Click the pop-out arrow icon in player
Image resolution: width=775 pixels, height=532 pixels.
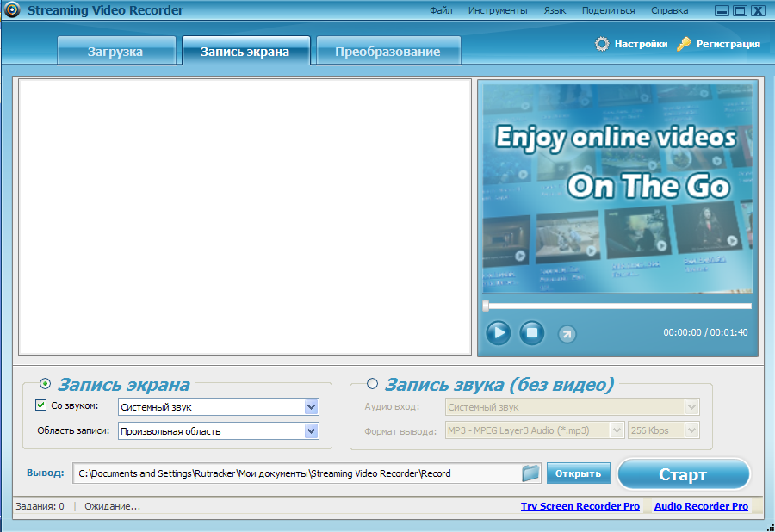567,334
